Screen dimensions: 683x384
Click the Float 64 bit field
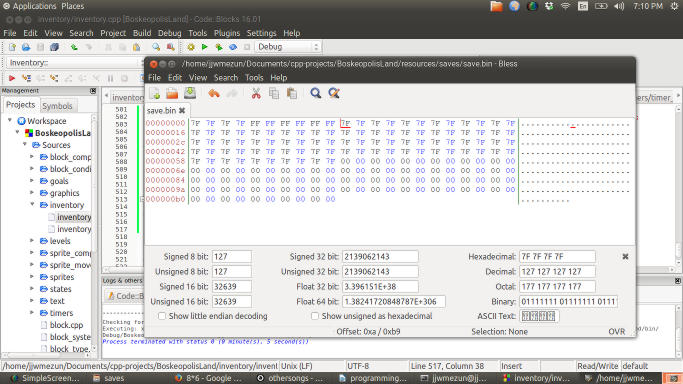click(x=394, y=301)
